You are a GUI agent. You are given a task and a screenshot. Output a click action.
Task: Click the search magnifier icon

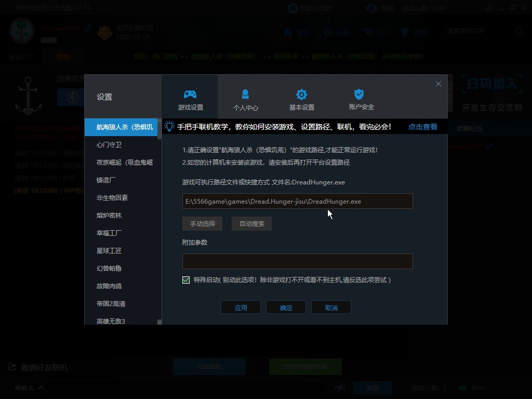(519, 32)
